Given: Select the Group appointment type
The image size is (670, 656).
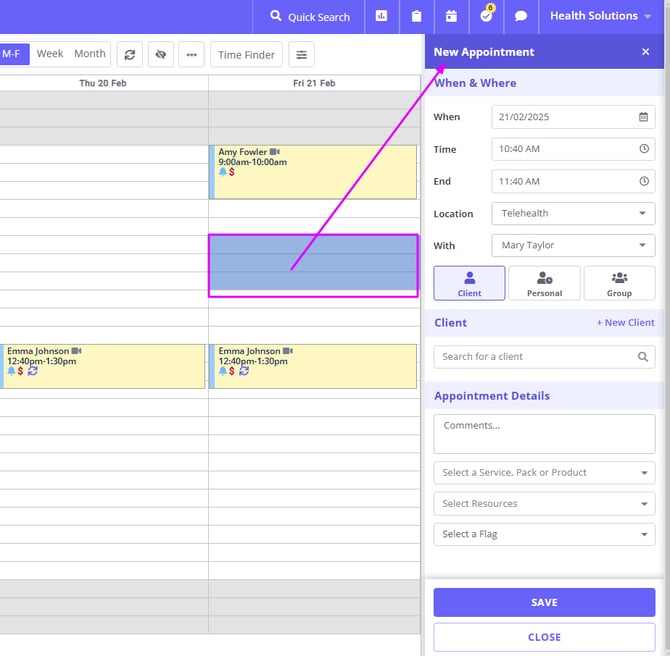Looking at the screenshot, I should [619, 283].
